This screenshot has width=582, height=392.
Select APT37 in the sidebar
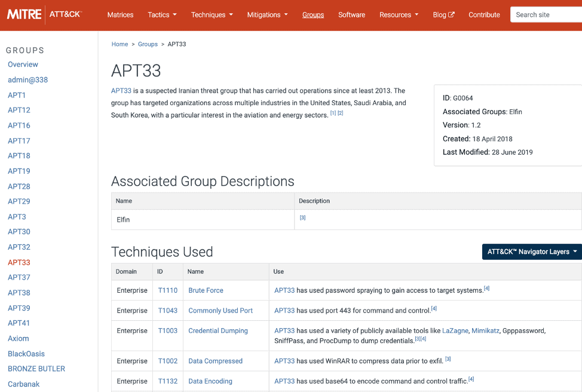(19, 277)
